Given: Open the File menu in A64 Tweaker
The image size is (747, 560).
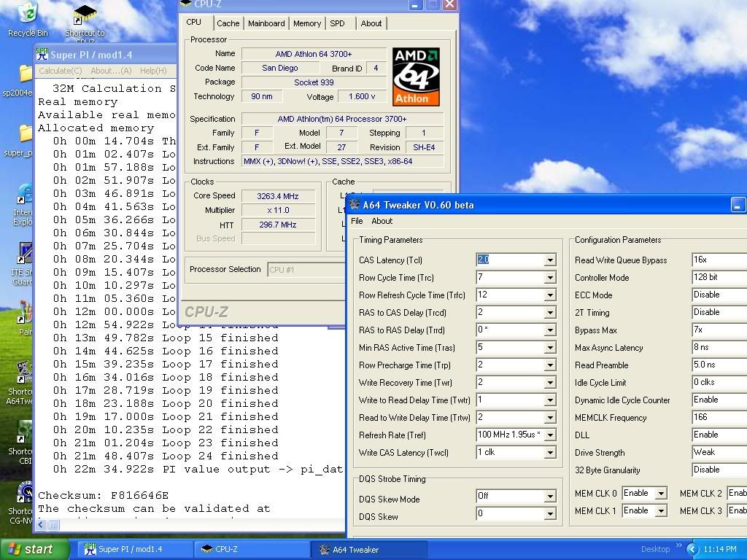Looking at the screenshot, I should (357, 221).
